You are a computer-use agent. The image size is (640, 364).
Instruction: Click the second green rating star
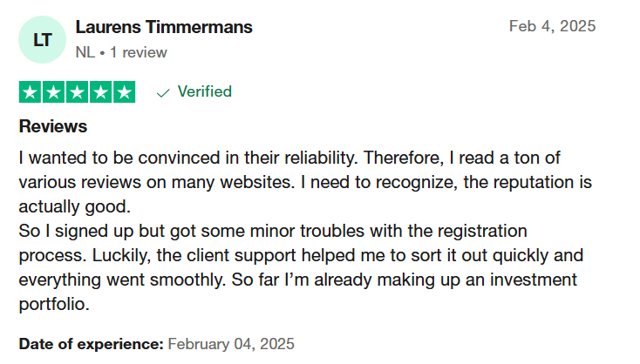(53, 92)
